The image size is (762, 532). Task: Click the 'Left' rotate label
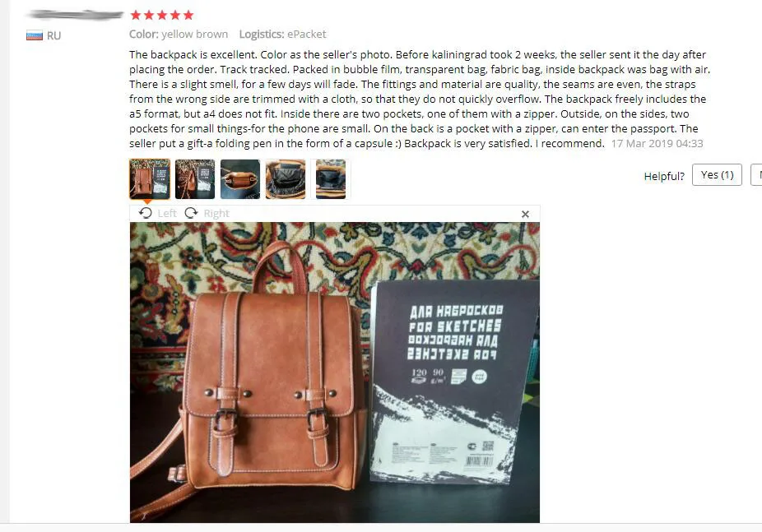(x=167, y=214)
